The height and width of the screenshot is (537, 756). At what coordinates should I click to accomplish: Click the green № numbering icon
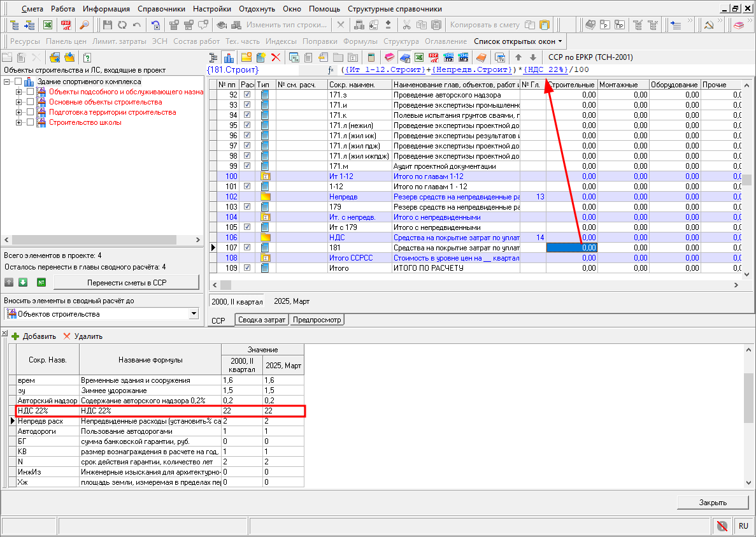coord(41,282)
